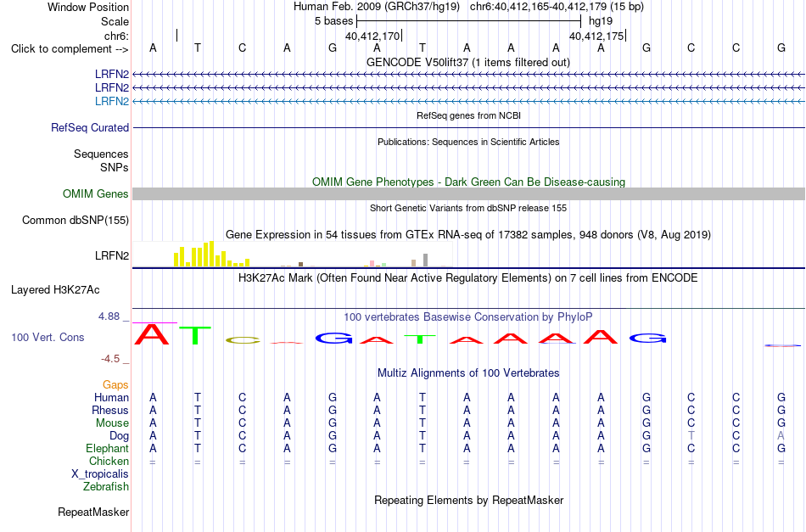This screenshot has height=532, width=806.
Task: Open 'Multiz Alignments of 100 Vertebrates' title
Action: coord(468,373)
